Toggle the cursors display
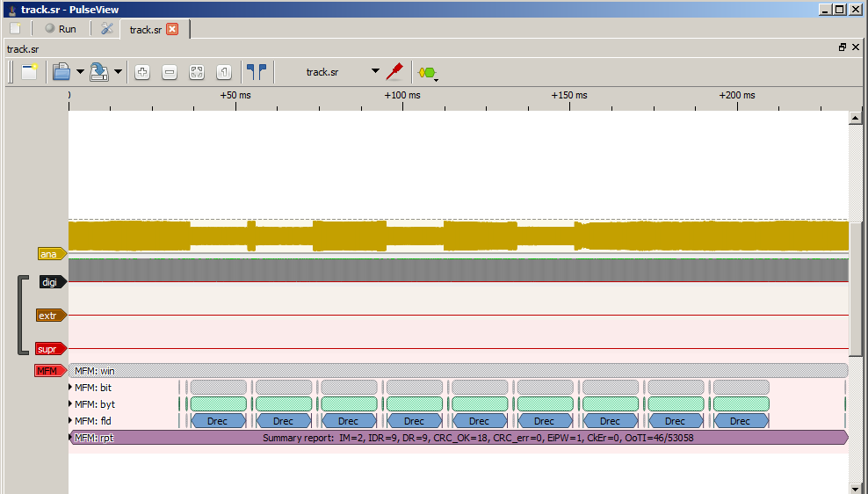The width and height of the screenshot is (868, 494). (x=257, y=72)
